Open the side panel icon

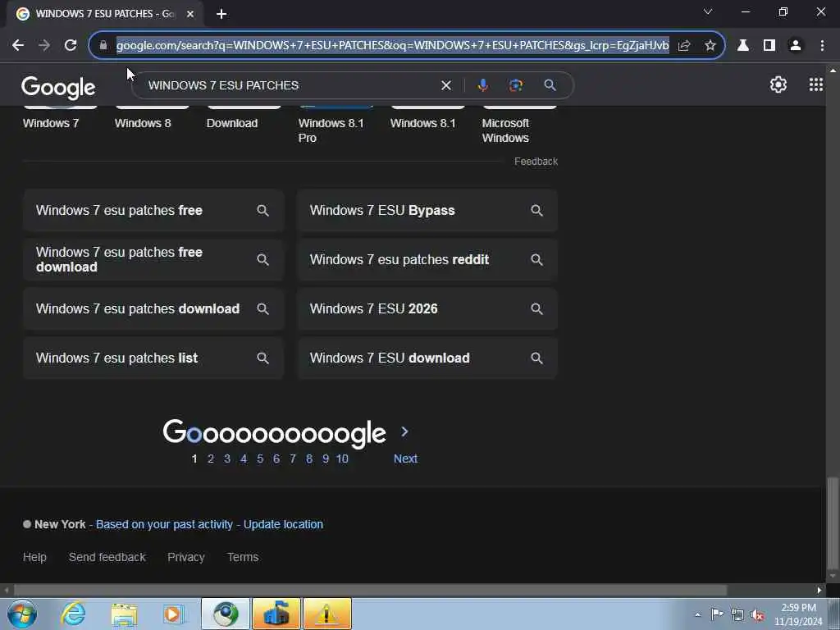coord(769,45)
